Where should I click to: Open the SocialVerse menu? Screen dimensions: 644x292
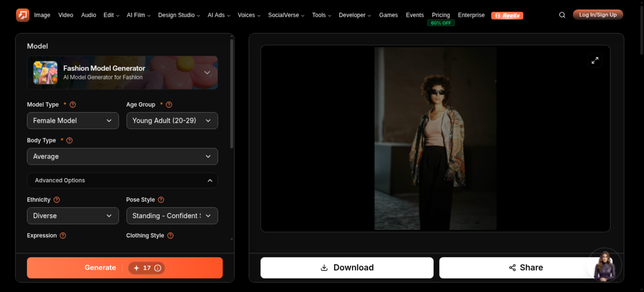(286, 15)
